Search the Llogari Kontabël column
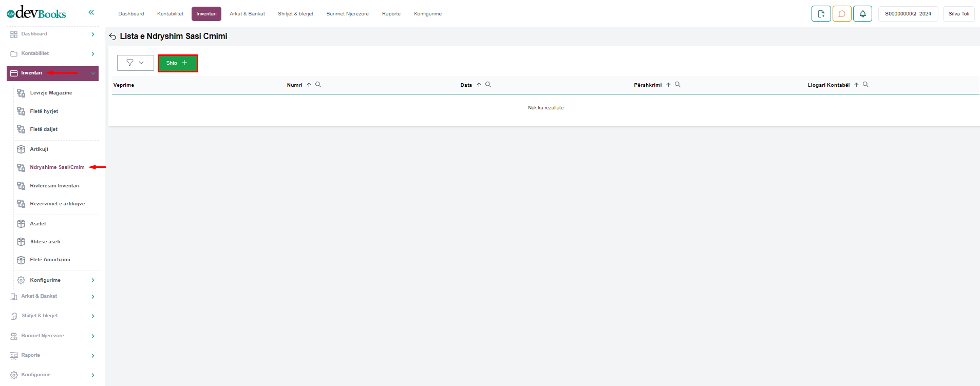This screenshot has width=980, height=386. [865, 85]
